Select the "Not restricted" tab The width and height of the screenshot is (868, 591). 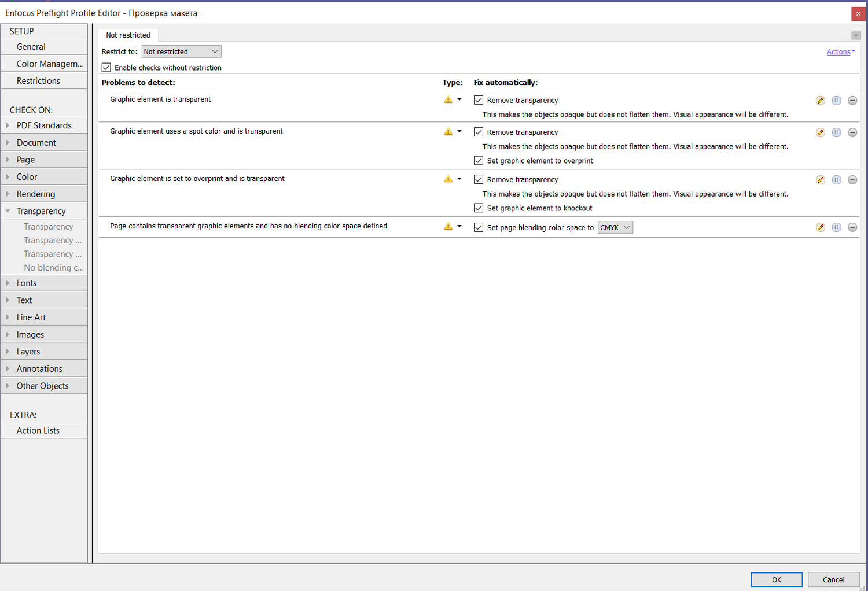(x=128, y=35)
